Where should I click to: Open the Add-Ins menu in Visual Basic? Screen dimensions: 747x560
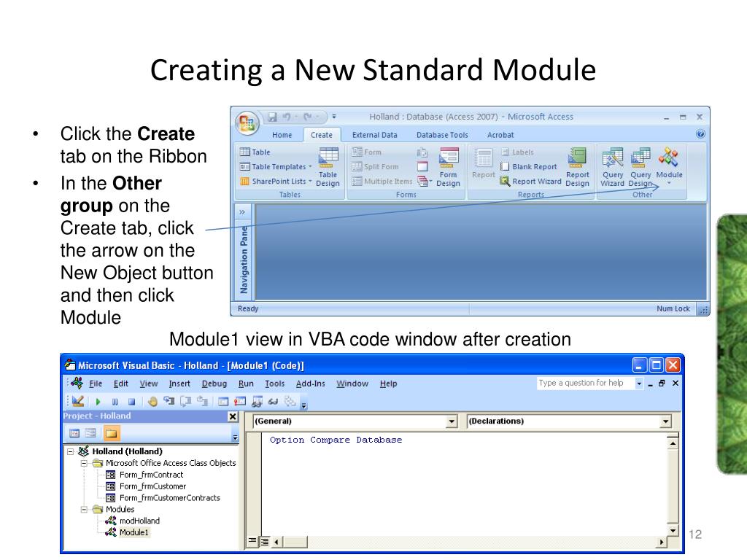click(310, 384)
